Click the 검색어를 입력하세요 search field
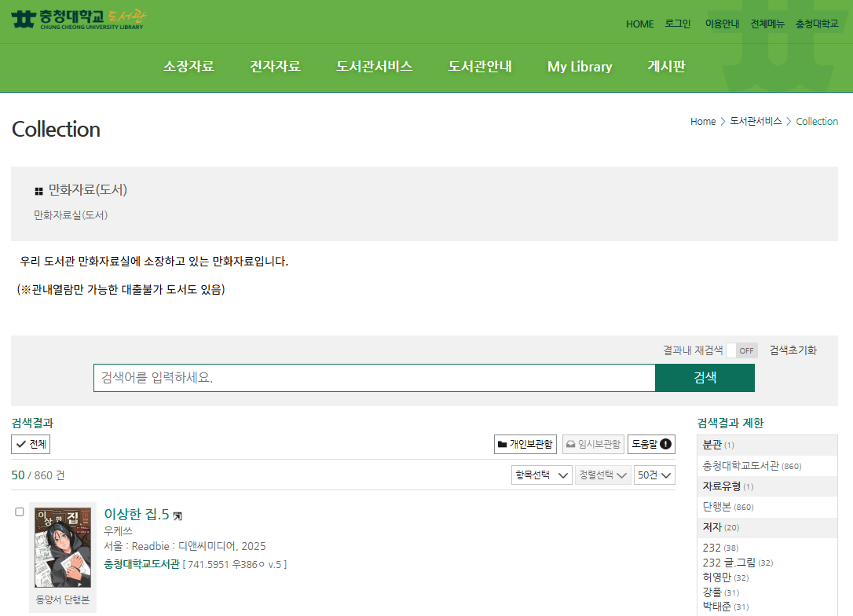Viewport: 853px width, 616px height. (374, 378)
